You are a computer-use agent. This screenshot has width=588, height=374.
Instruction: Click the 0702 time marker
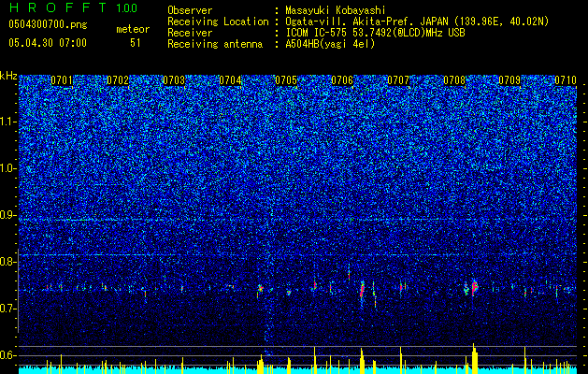coord(118,80)
